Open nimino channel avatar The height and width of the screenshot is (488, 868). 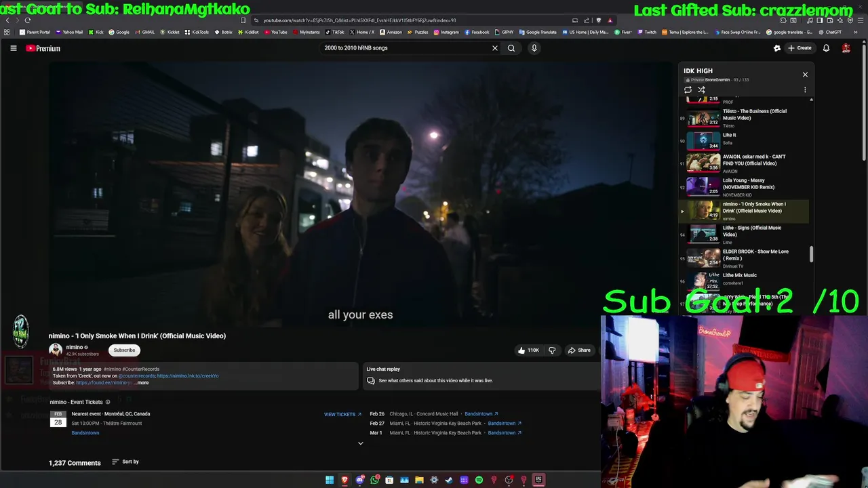(56, 350)
